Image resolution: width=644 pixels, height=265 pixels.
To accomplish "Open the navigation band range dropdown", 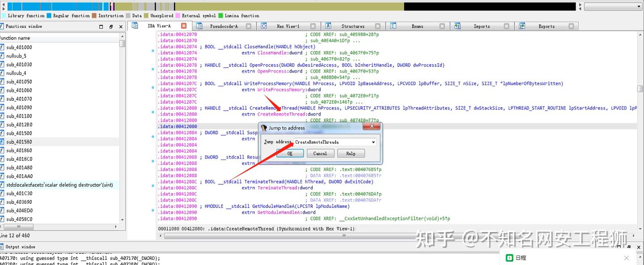I will tap(638, 6).
